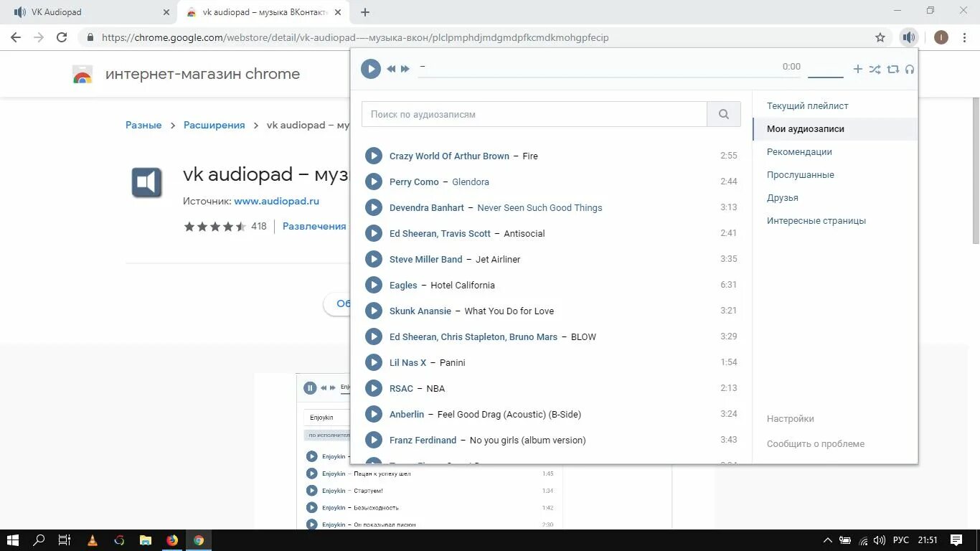Play Perry Como – Glendora
The width and height of the screenshot is (980, 551).
coord(373,182)
